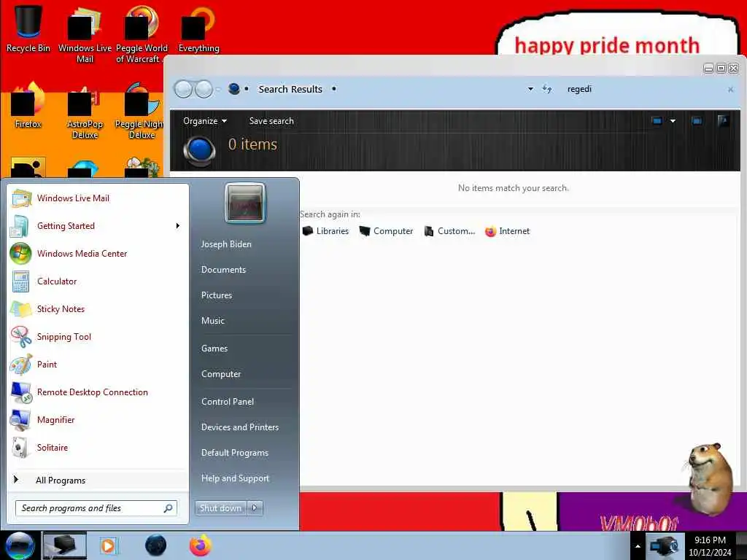Open Help and Support
747x560 pixels.
click(x=235, y=478)
